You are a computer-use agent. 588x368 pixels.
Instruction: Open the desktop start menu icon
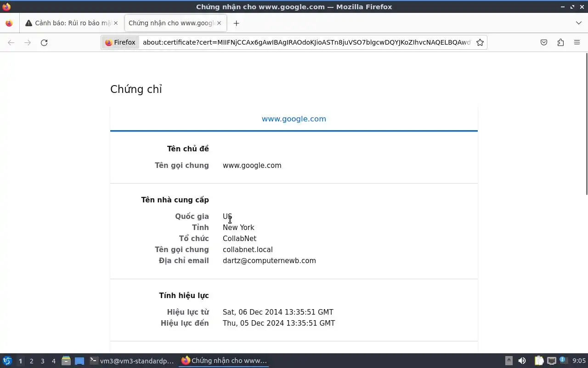pos(7,361)
